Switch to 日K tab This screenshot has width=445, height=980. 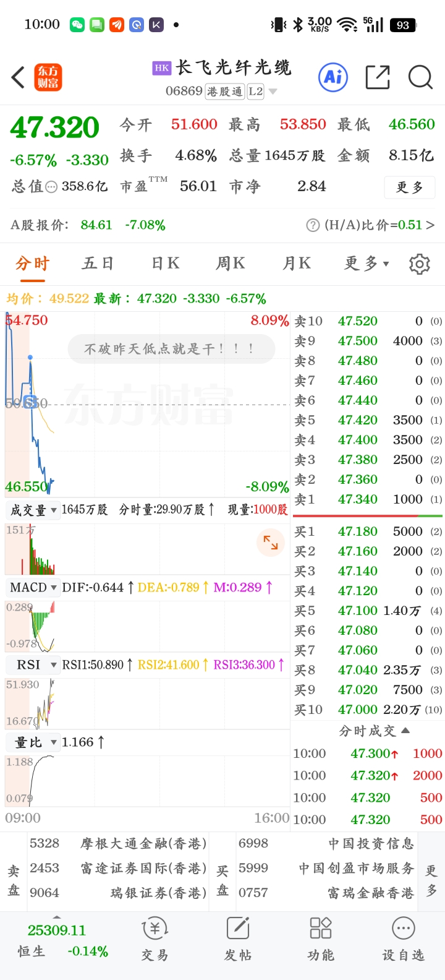[x=165, y=264]
